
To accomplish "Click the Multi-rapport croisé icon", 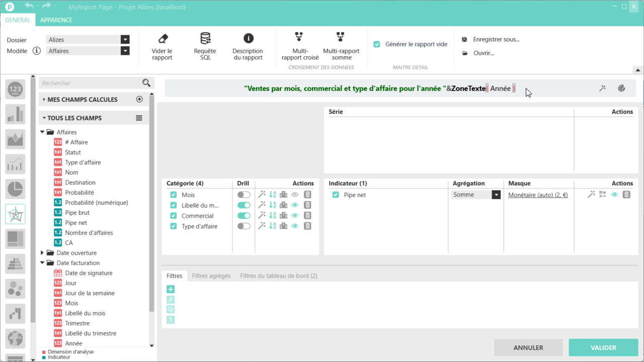I will [299, 37].
